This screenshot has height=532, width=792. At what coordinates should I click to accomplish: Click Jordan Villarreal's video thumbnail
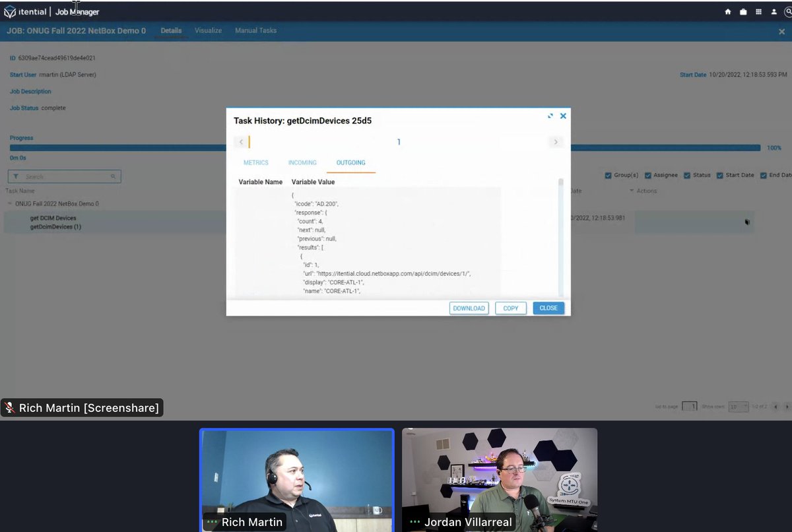pyautogui.click(x=500, y=481)
